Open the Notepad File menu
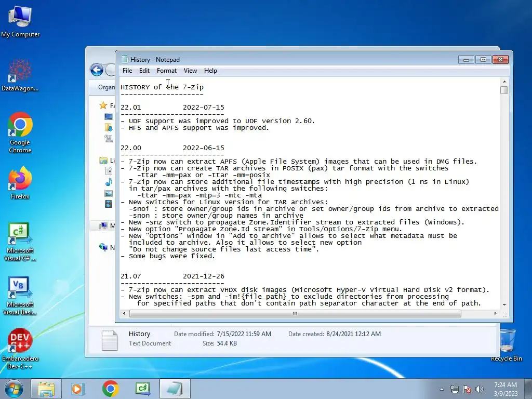This screenshot has height=399, width=532. [127, 71]
